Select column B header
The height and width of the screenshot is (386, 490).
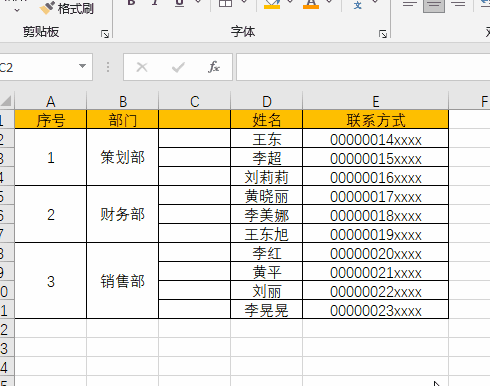[x=123, y=101]
